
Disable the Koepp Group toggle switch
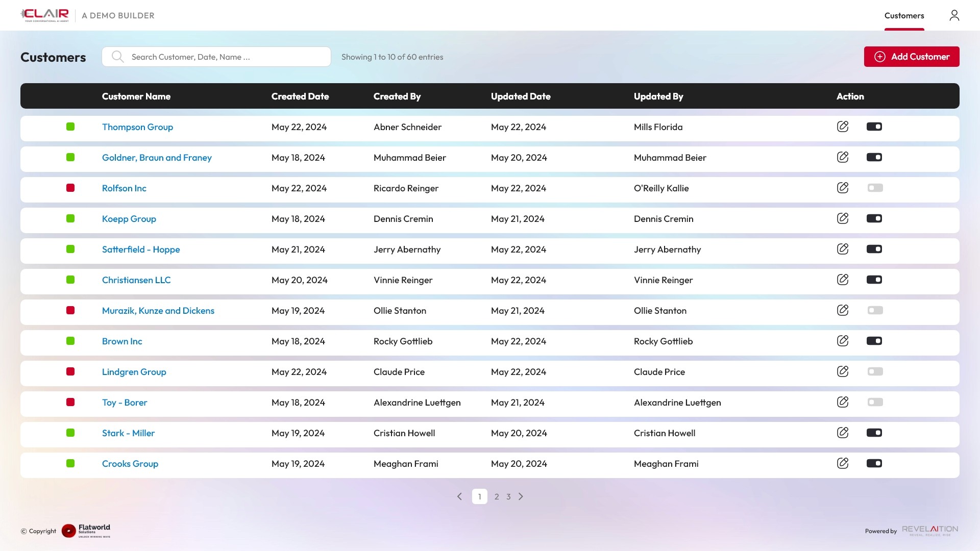click(x=874, y=218)
